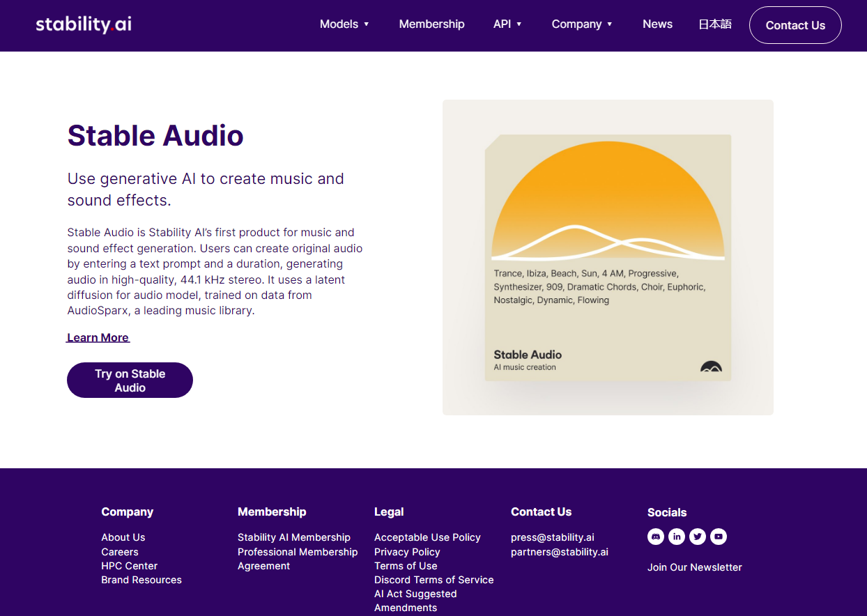Open the Twitter social icon
The height and width of the screenshot is (616, 867).
pos(698,537)
